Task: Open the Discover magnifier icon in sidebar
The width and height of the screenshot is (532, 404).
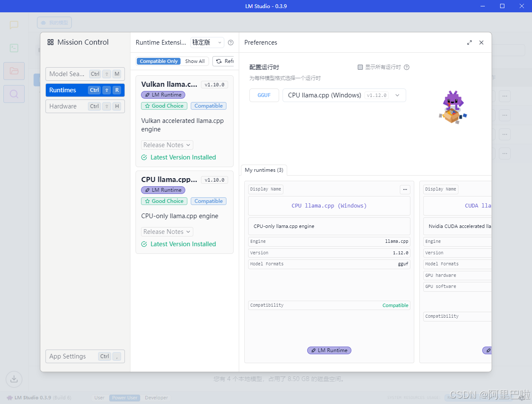Action: (x=14, y=94)
